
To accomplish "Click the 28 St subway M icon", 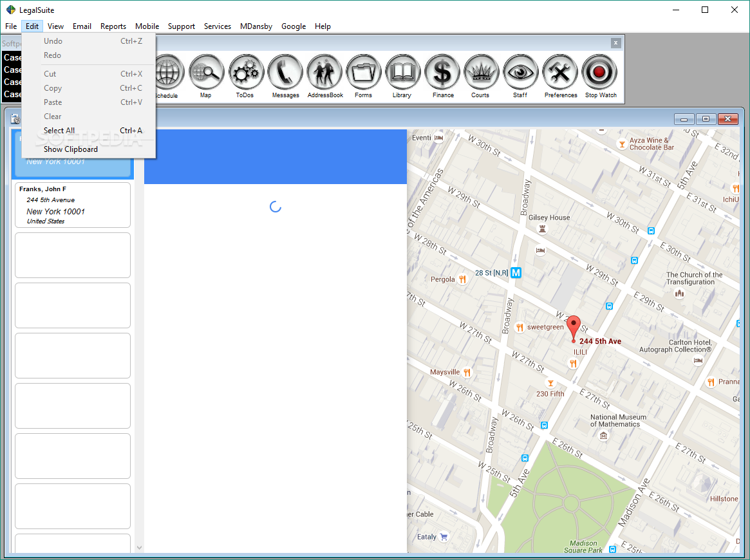I will click(516, 272).
